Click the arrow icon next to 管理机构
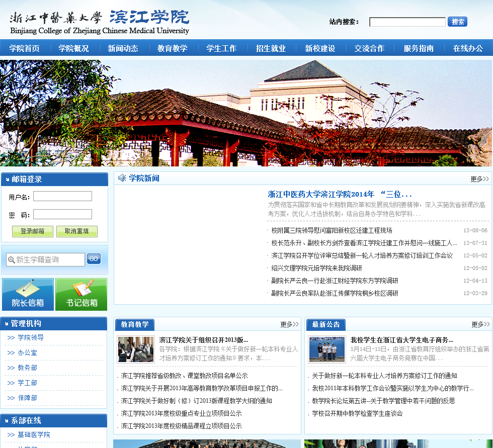The width and height of the screenshot is (493, 448). (x=6, y=324)
